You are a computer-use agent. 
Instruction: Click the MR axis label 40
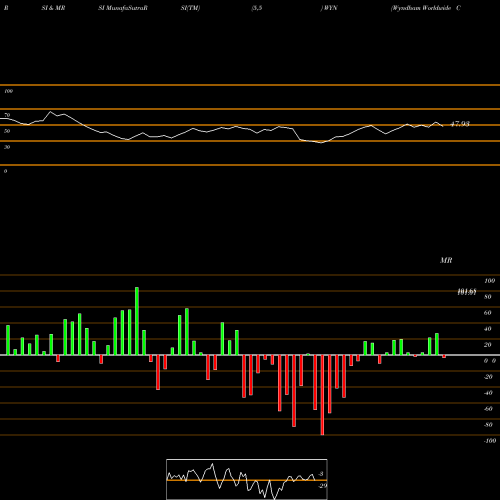tap(488, 329)
